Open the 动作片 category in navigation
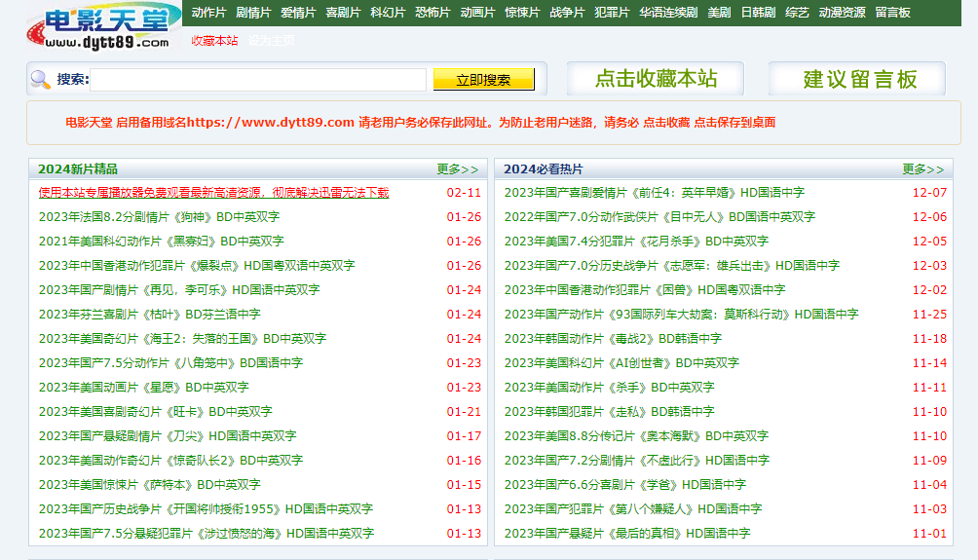The image size is (978, 560). click(208, 13)
